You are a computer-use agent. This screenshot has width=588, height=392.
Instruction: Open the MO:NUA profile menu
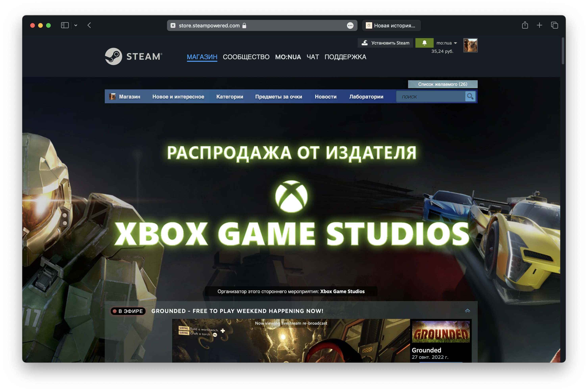[x=288, y=57]
